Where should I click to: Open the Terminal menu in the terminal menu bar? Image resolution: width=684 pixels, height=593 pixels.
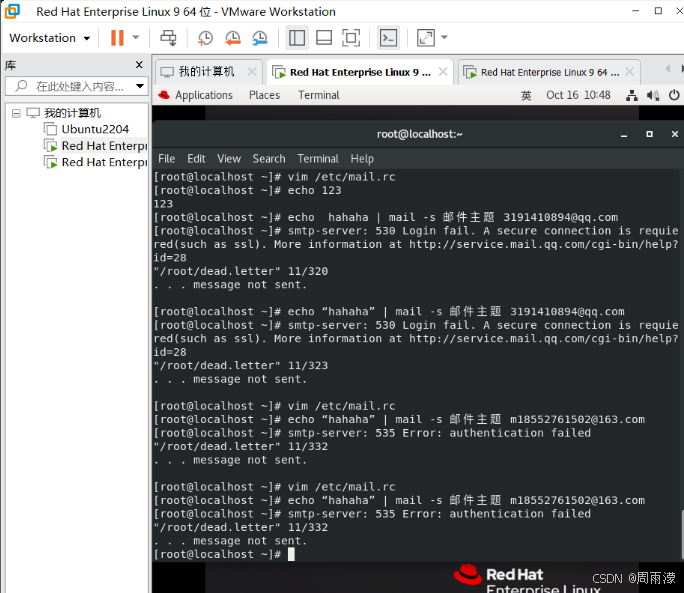(x=318, y=159)
